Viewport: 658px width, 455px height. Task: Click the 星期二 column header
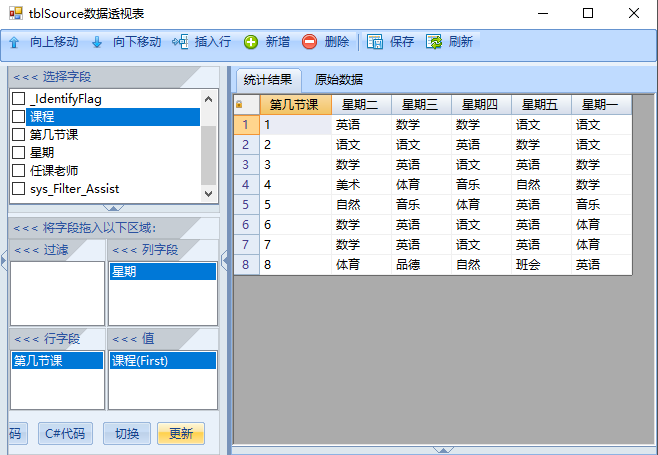(x=361, y=105)
